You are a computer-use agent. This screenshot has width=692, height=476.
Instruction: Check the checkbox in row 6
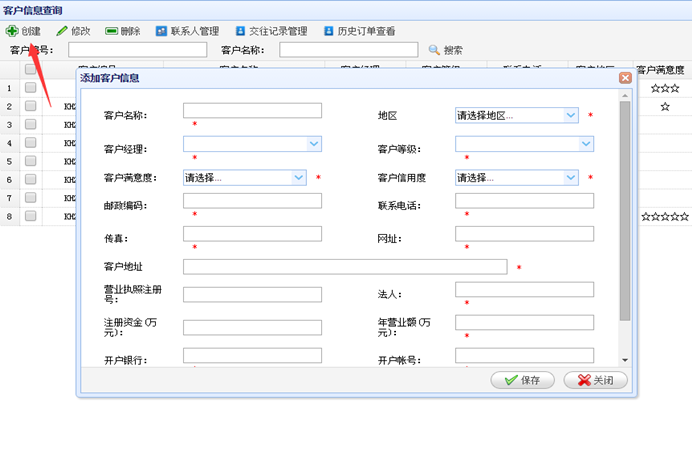(30, 179)
